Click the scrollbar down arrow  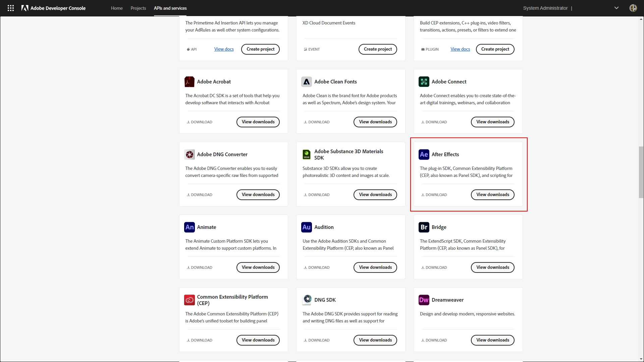pos(641,359)
